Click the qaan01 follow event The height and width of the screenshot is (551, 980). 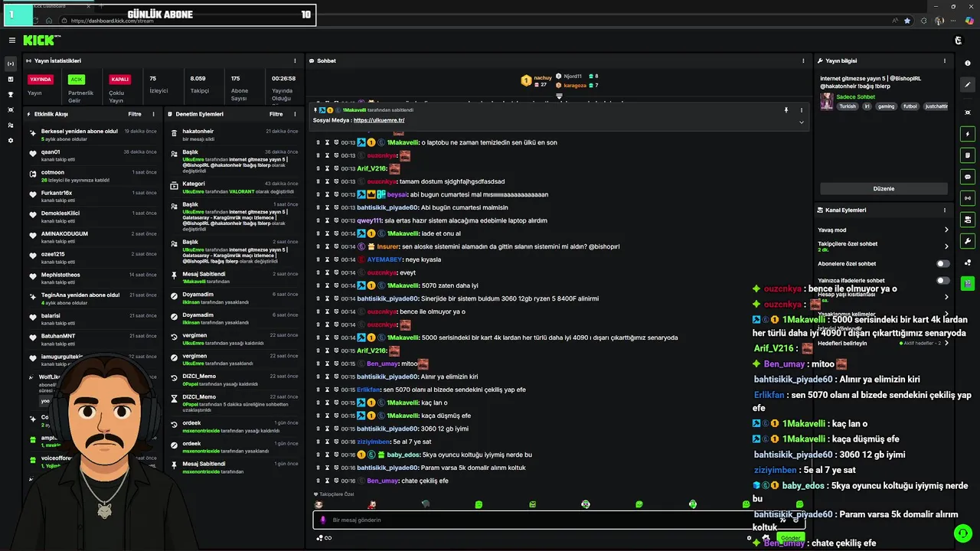point(92,155)
